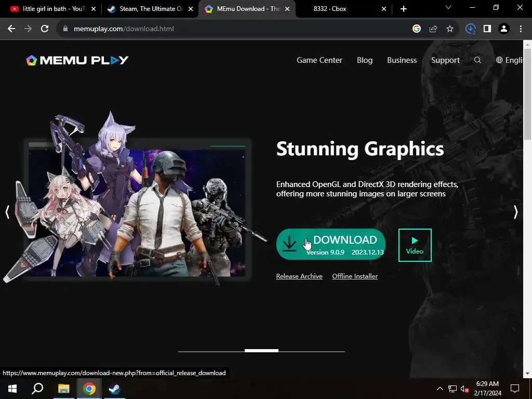Click the muted volume tray icon
This screenshot has width=532, height=399.
pyautogui.click(x=465, y=389)
